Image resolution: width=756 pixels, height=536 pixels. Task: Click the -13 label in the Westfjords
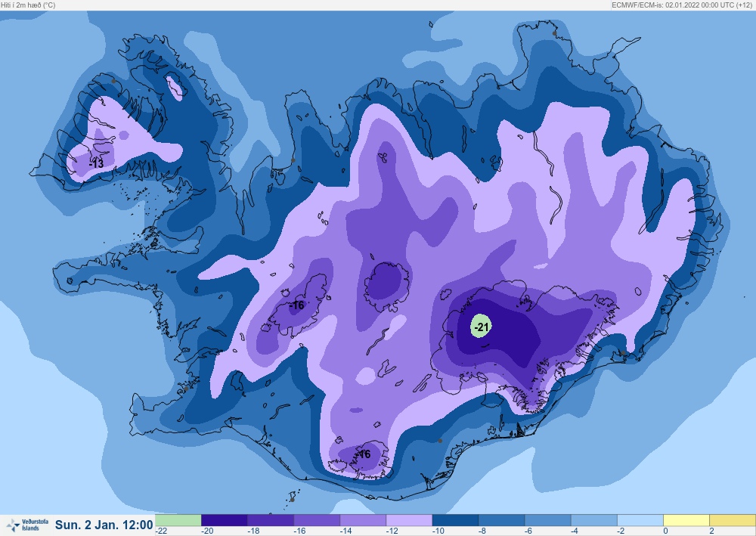pos(97,163)
